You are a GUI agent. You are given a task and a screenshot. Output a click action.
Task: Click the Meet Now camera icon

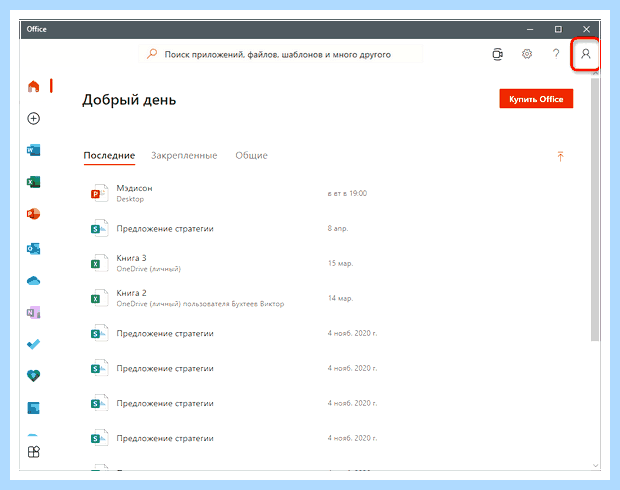(497, 54)
